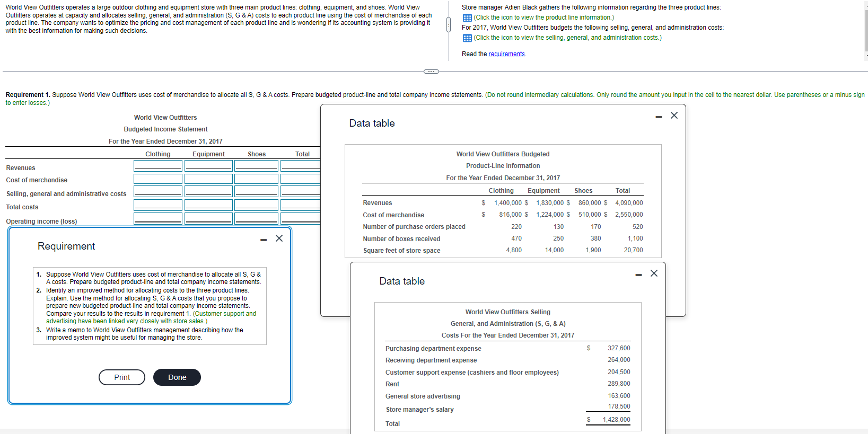This screenshot has height=434, width=868.
Task: Select the Total Revenues input cell
Action: (301, 166)
